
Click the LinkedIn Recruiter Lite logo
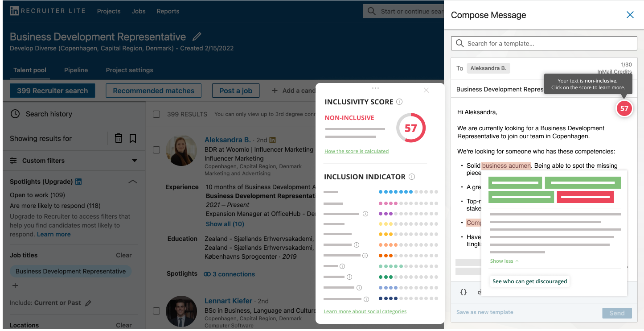47,11
